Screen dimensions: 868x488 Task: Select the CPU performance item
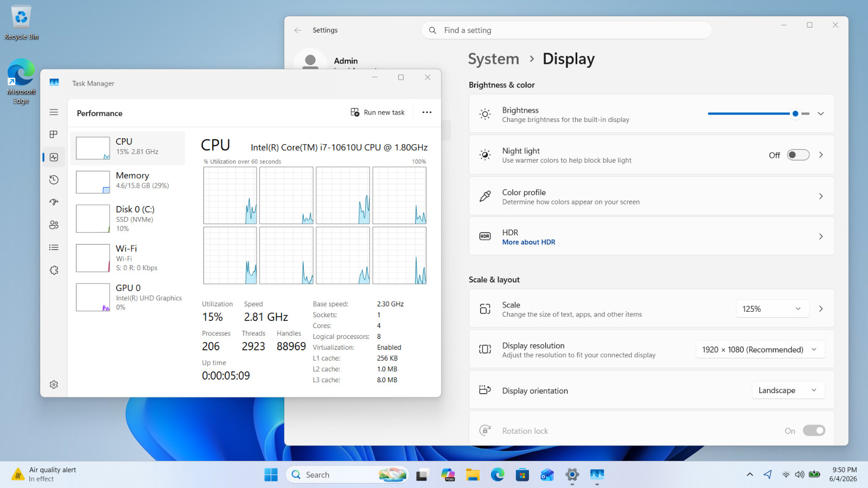coord(127,148)
